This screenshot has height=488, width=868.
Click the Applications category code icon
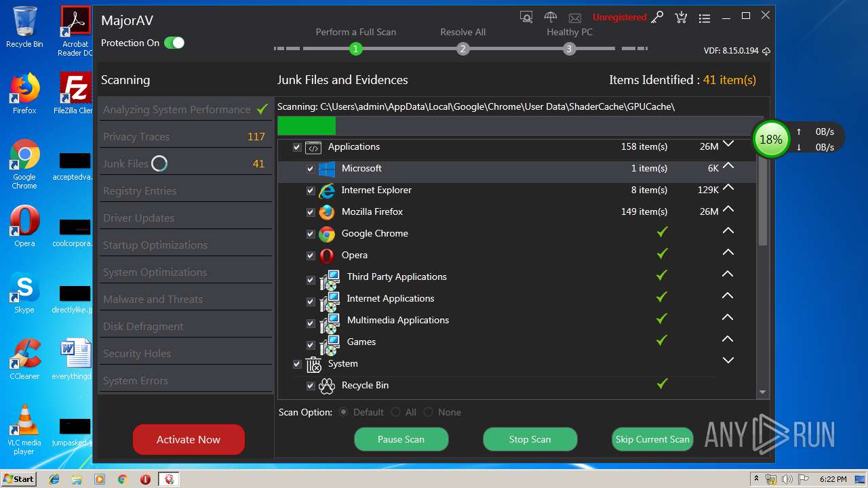[313, 147]
